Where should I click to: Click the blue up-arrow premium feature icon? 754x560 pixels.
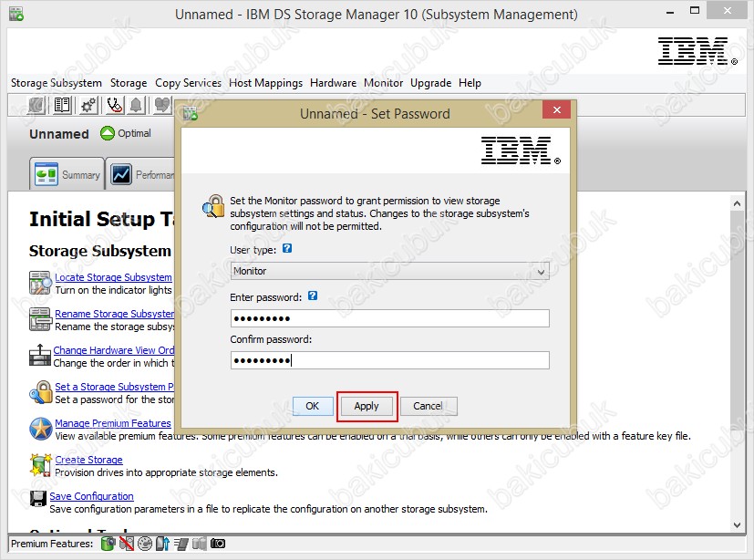[162, 544]
